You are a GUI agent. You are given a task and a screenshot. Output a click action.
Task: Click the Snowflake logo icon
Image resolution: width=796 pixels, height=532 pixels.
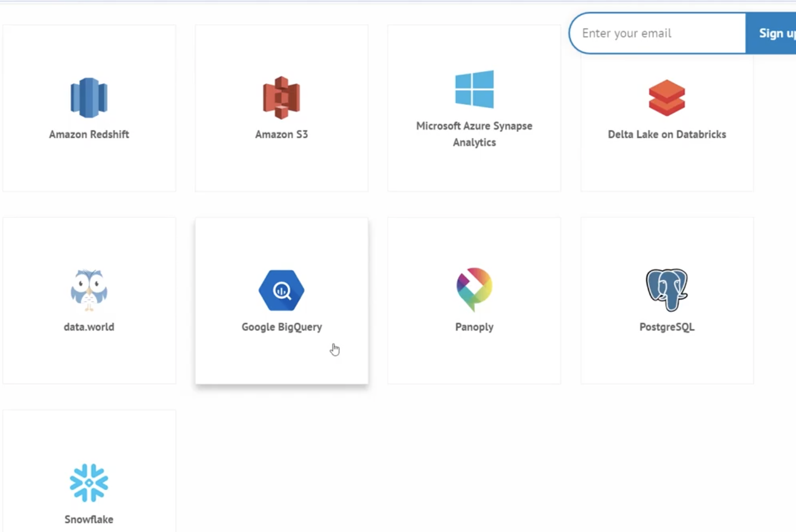(x=89, y=483)
